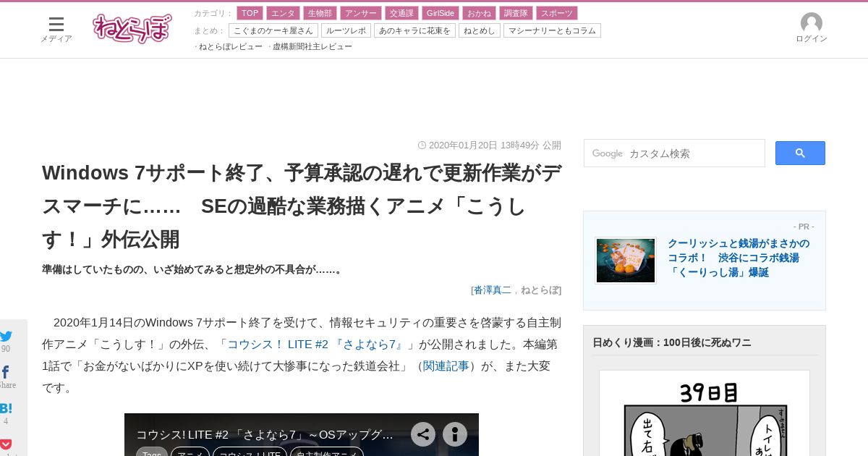Visit the ねとらぼレビュー link

[x=231, y=46]
